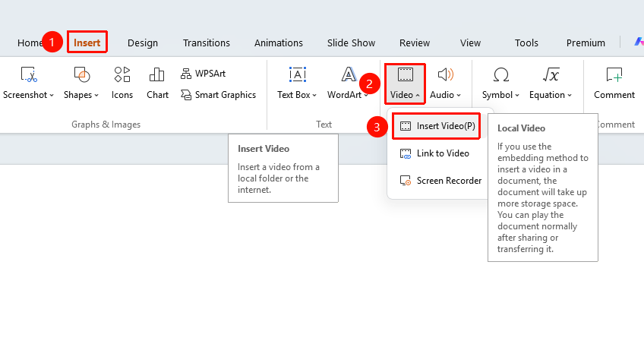
Task: Expand the Audio dropdown arrow
Action: click(x=459, y=95)
